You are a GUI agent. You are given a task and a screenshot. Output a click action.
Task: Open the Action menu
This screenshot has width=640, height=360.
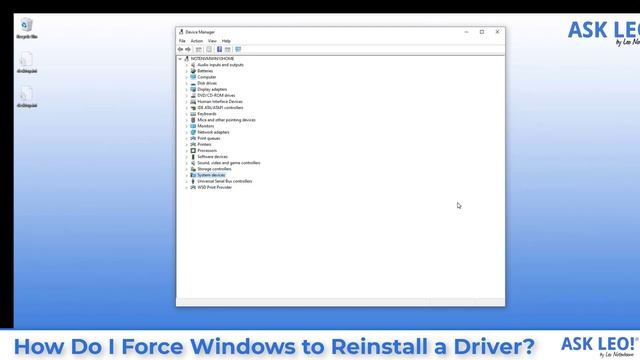[197, 41]
